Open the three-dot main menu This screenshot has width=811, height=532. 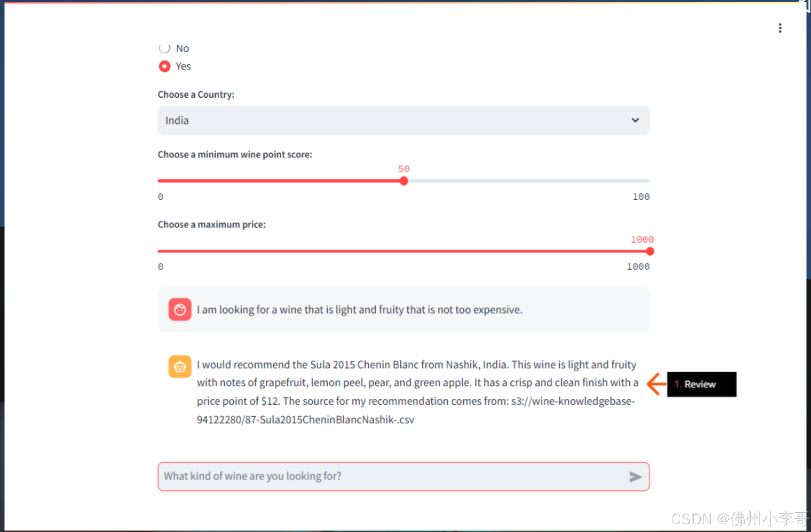tap(780, 28)
